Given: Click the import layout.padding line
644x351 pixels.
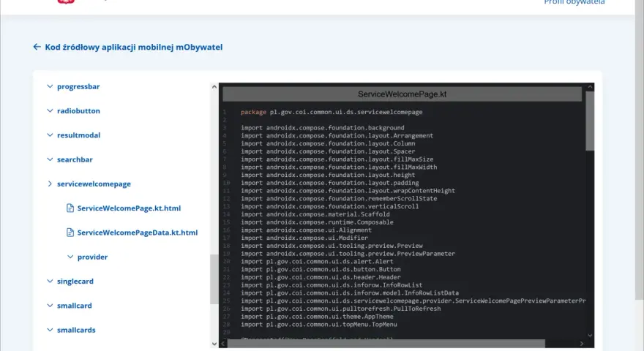Looking at the screenshot, I should (330, 183).
